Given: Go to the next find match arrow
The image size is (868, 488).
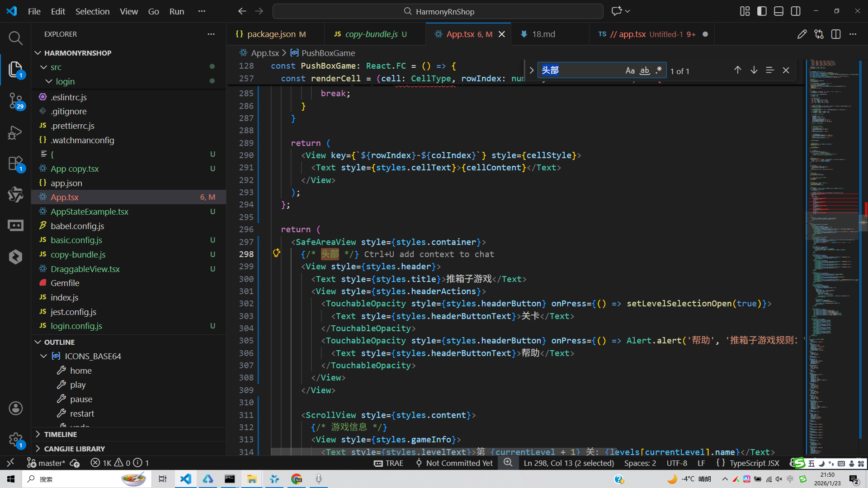Looking at the screenshot, I should pyautogui.click(x=754, y=70).
